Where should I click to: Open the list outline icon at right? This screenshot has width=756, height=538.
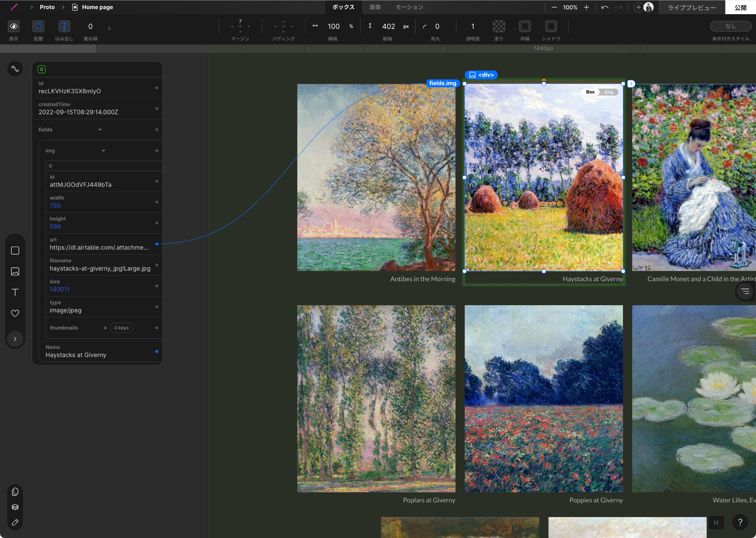(x=745, y=292)
